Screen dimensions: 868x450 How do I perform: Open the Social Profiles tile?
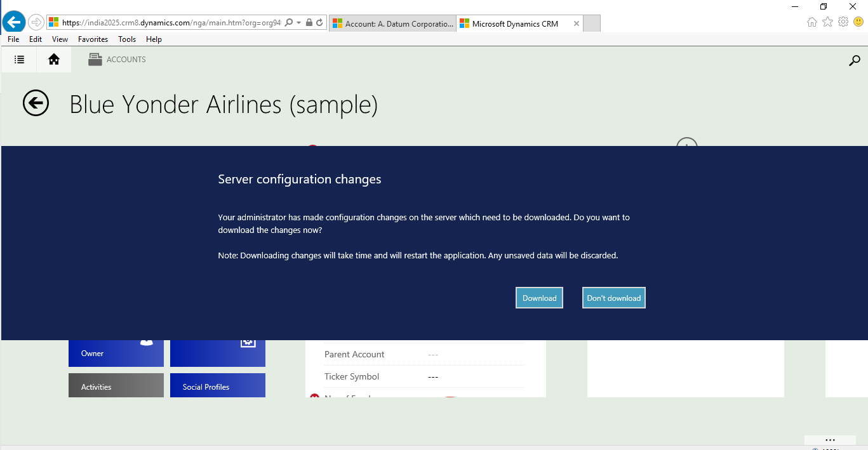click(218, 385)
